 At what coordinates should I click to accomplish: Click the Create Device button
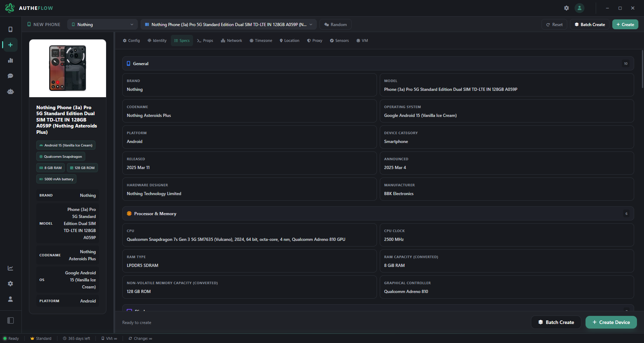point(611,322)
